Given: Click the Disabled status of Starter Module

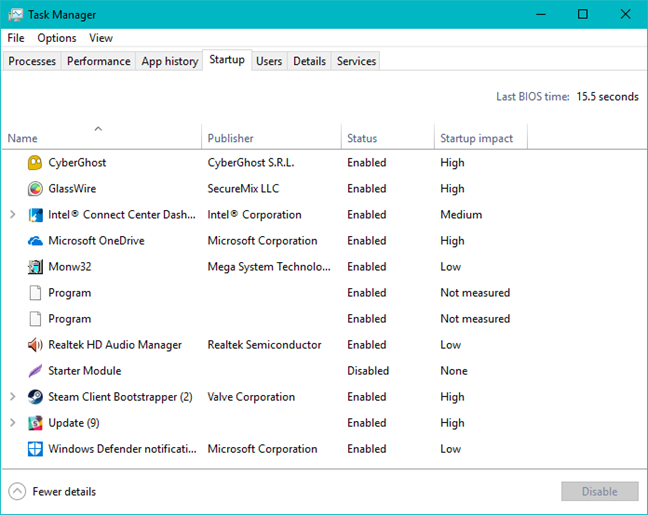Looking at the screenshot, I should [368, 371].
